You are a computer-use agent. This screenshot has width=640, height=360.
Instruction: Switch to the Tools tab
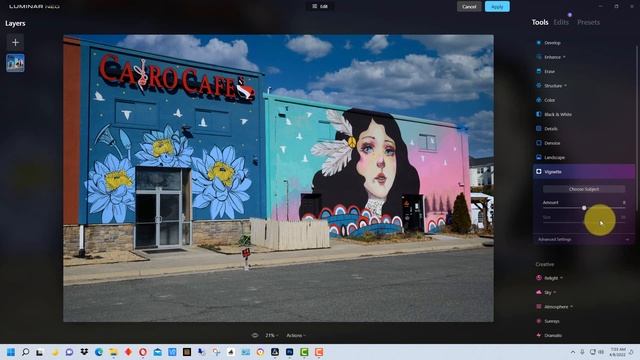coord(540,22)
